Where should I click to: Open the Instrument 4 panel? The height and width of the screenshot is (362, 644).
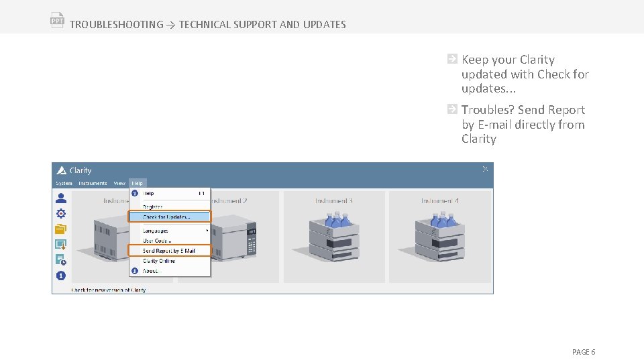pos(440,237)
